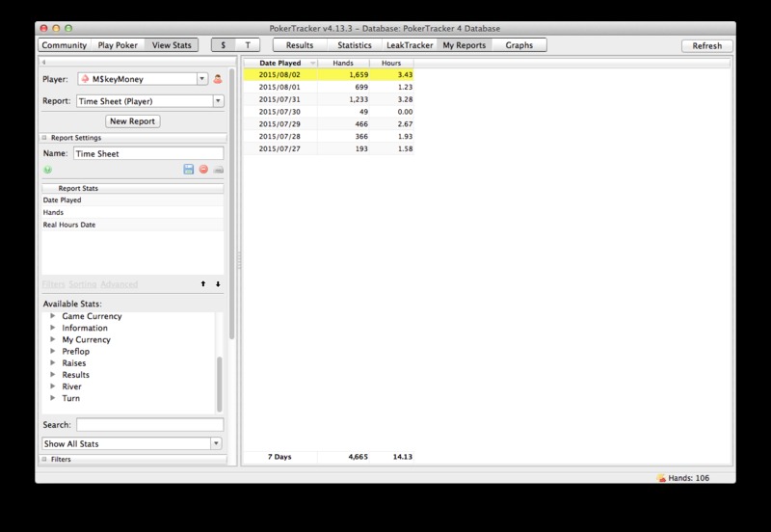The width and height of the screenshot is (771, 532).
Task: Move stat down with the down arrow
Action: tap(218, 283)
